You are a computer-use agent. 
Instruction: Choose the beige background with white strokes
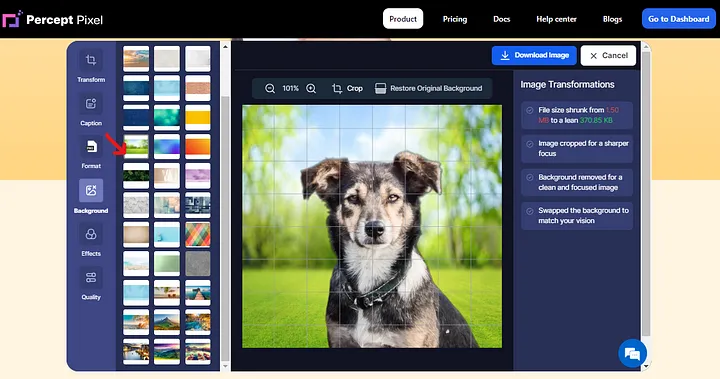[x=167, y=175]
